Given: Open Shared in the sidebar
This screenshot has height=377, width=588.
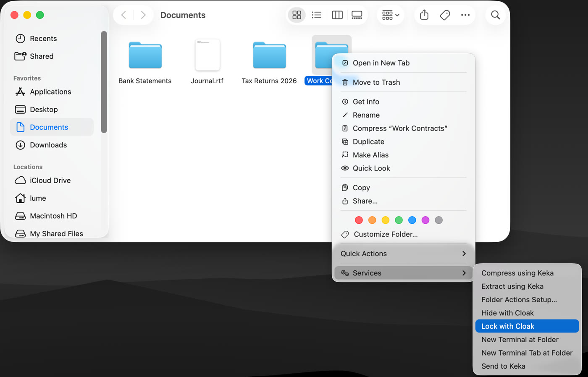Looking at the screenshot, I should (x=52, y=56).
